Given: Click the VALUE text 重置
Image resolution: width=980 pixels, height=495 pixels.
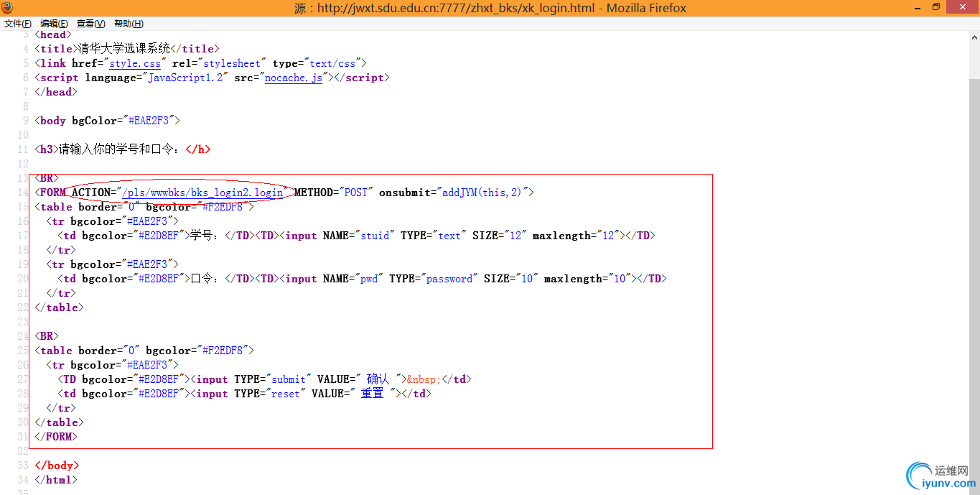Looking at the screenshot, I should coord(372,394).
